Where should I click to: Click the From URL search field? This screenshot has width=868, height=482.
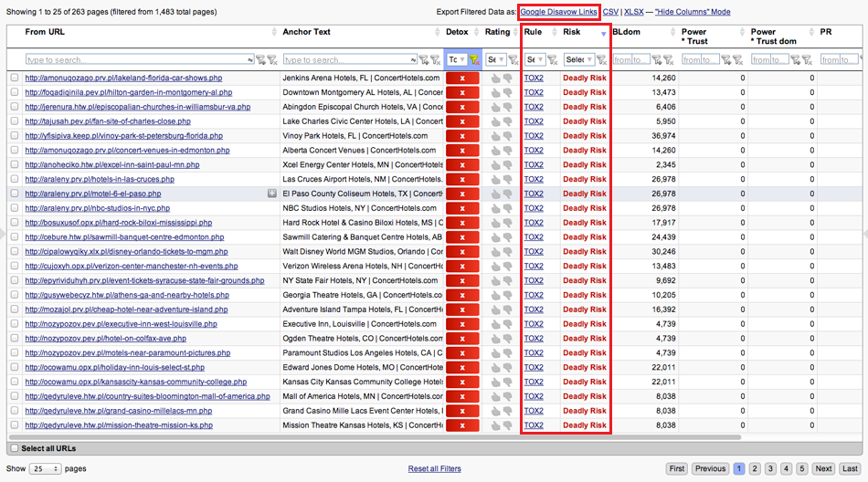click(x=140, y=59)
